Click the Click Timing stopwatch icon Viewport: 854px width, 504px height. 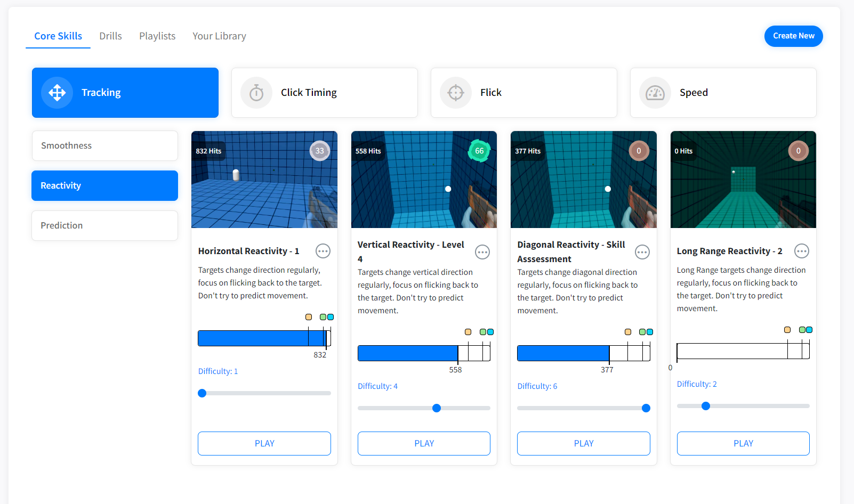(256, 92)
